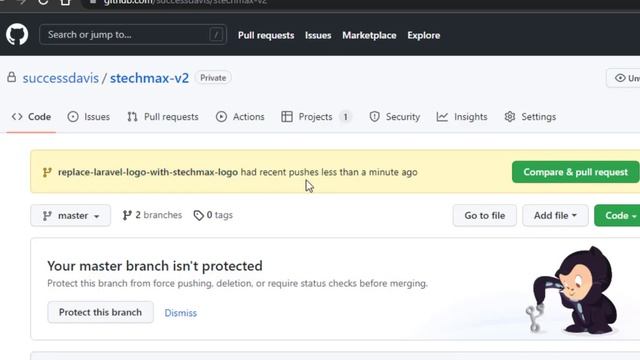Open Explore in top navigation
Screen dimensions: 640x360
pyautogui.click(x=424, y=36)
